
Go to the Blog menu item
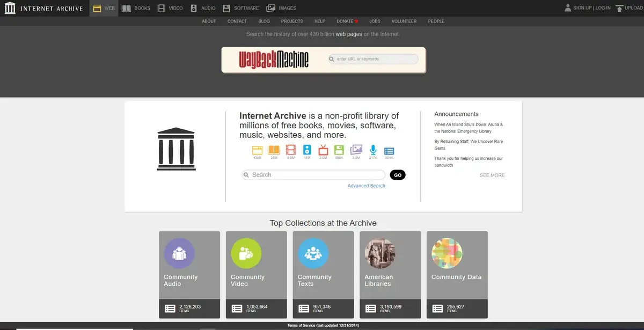click(x=264, y=21)
